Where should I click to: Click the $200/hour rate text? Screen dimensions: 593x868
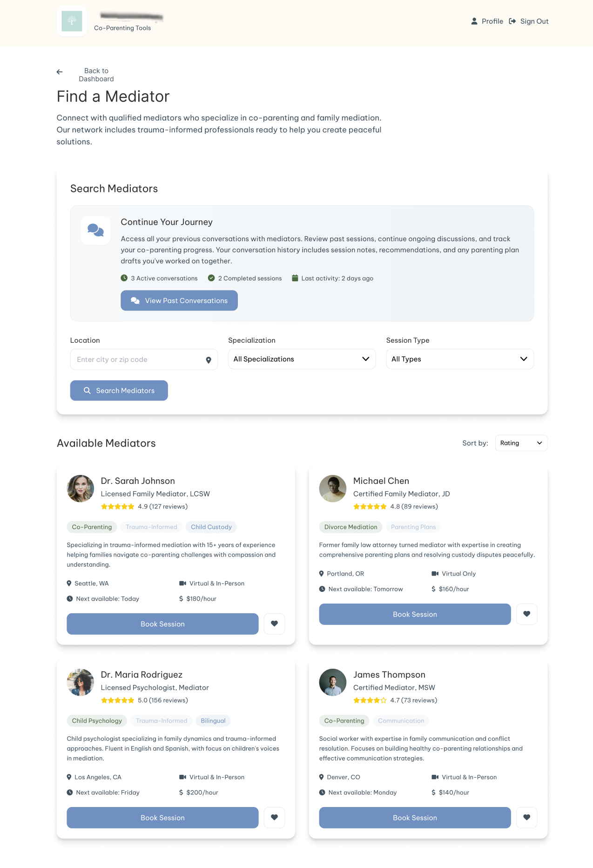(x=202, y=793)
